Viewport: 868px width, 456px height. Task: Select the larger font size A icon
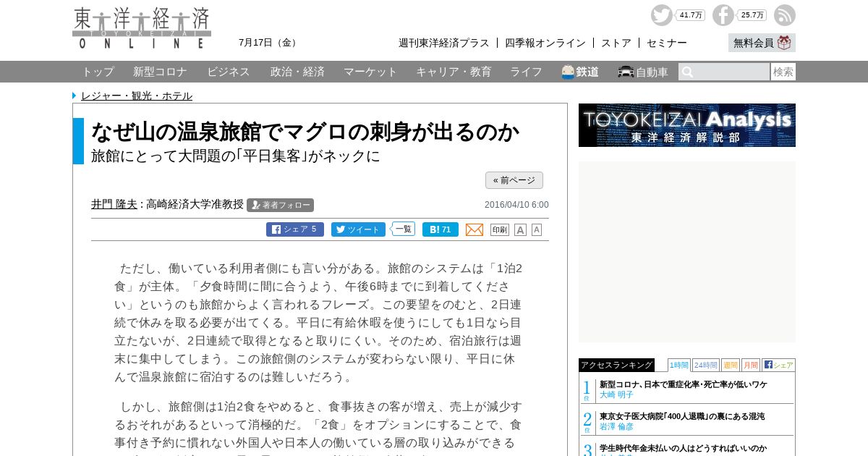pos(520,229)
